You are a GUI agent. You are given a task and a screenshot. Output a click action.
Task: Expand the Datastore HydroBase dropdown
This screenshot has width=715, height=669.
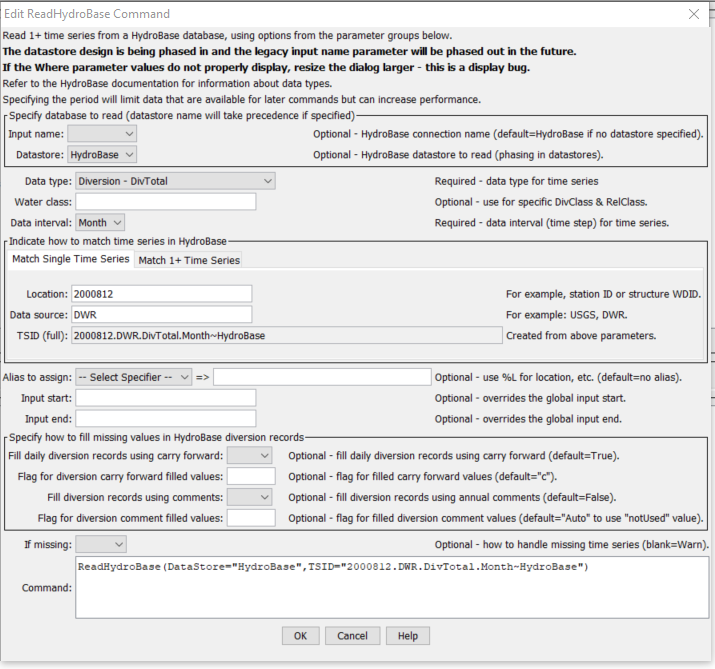click(x=101, y=155)
